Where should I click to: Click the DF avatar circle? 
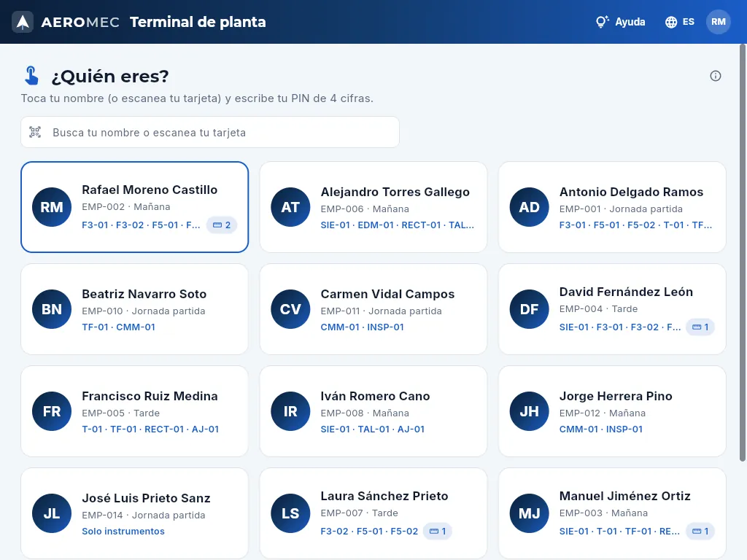530,309
